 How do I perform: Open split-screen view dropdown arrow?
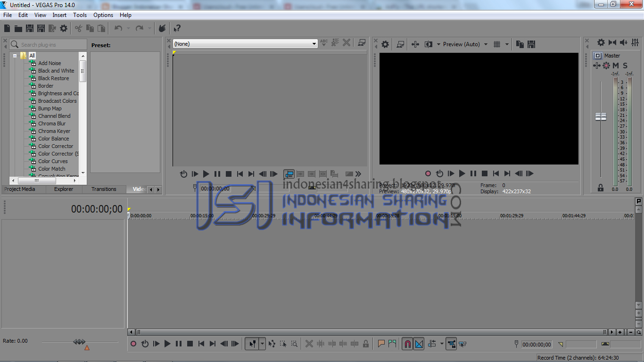point(438,44)
